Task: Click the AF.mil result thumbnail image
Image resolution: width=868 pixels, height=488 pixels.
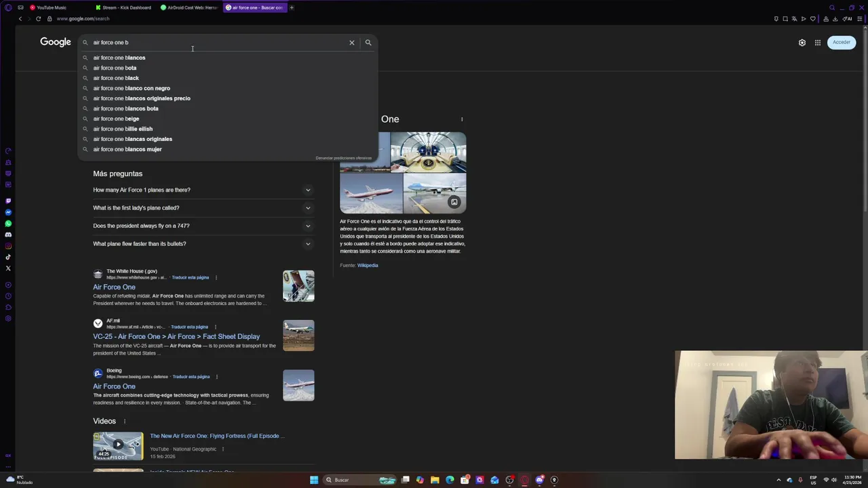Action: 298,335
